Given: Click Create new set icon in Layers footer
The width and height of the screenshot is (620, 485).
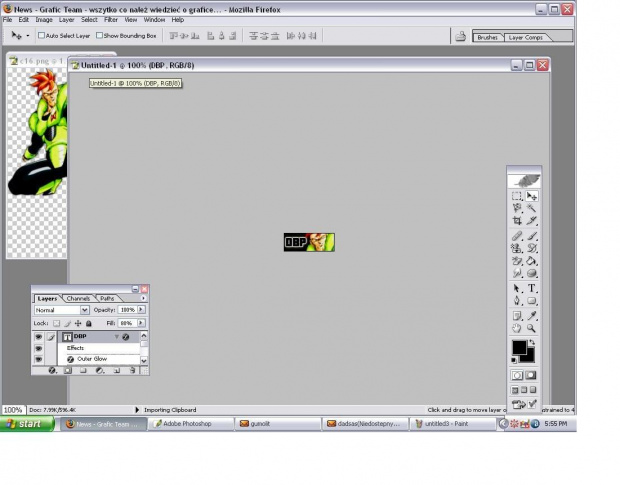Looking at the screenshot, I should coord(83,370).
